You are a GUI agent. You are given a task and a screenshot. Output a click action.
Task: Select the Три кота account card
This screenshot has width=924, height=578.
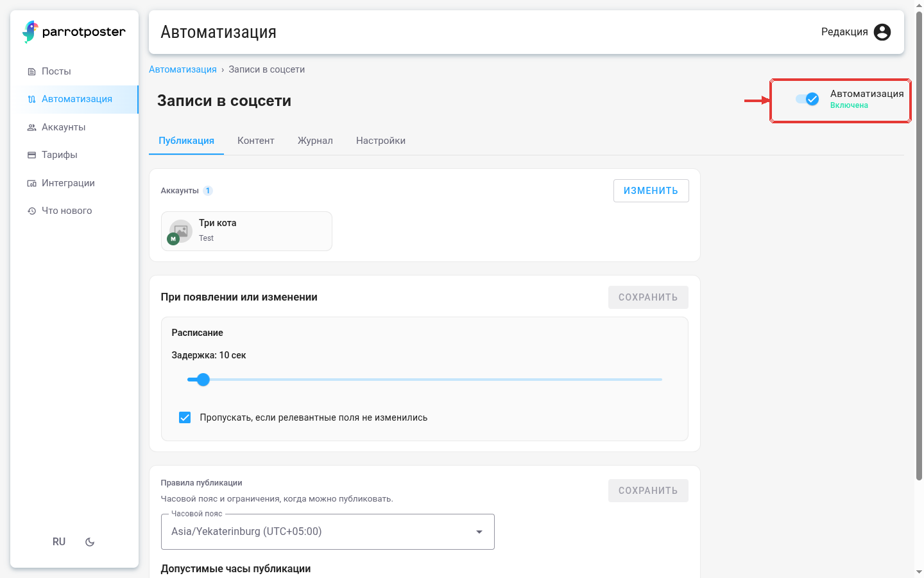[x=246, y=231]
